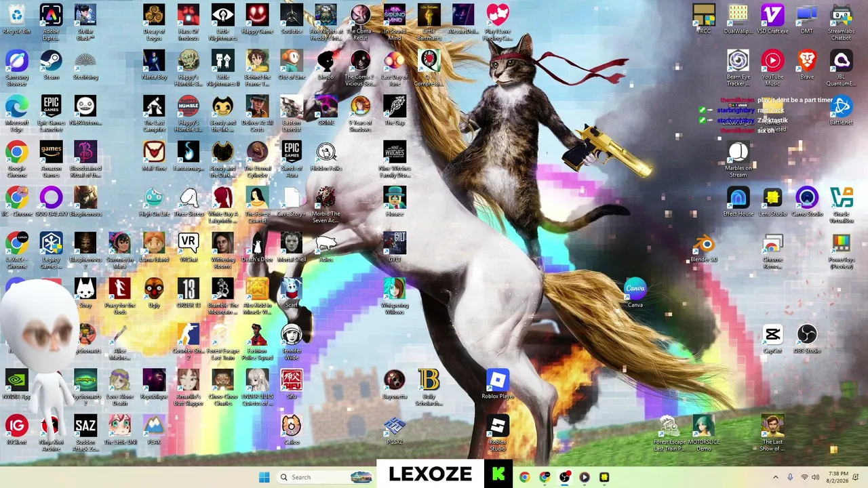
Task: Select the Battle.net desktop icon
Action: (842, 111)
